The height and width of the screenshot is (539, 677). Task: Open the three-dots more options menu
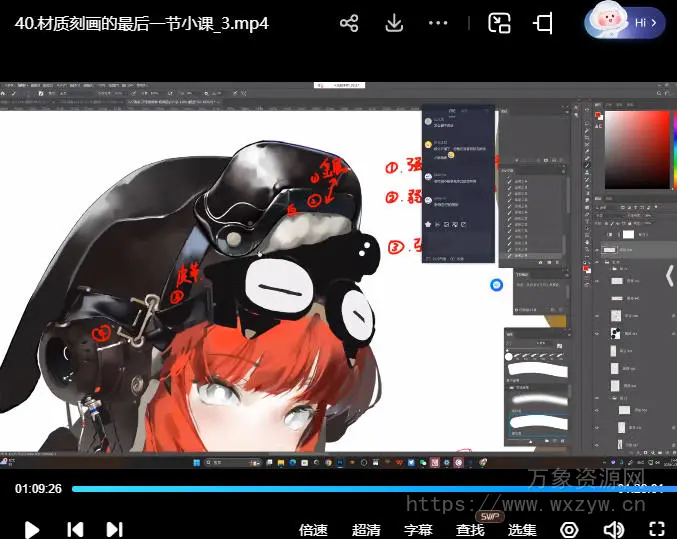(438, 23)
